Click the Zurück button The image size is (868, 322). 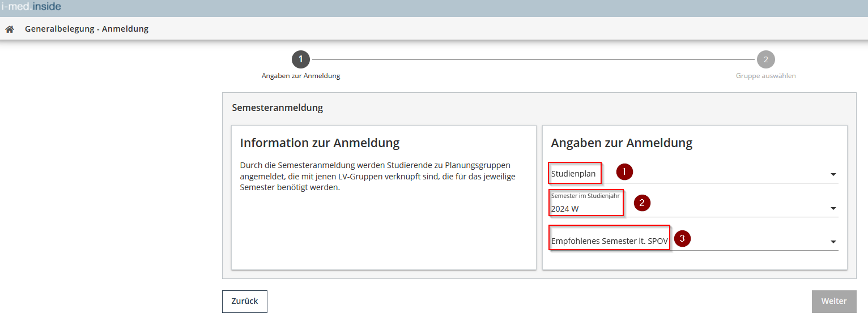click(245, 302)
